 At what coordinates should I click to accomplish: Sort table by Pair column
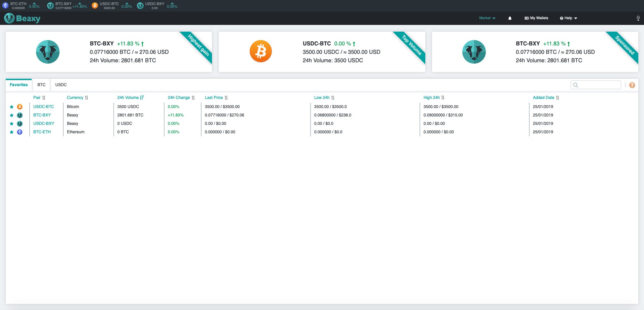pyautogui.click(x=39, y=98)
